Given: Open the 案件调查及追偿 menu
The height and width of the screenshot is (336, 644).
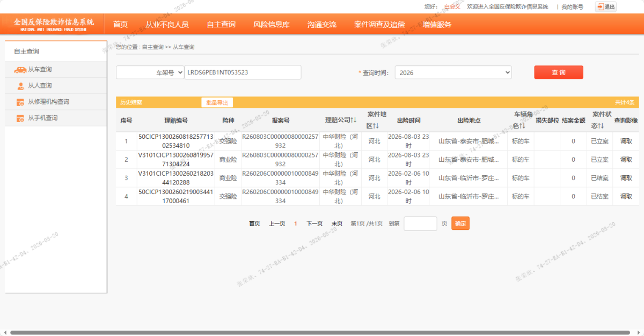Looking at the screenshot, I should pos(379,24).
